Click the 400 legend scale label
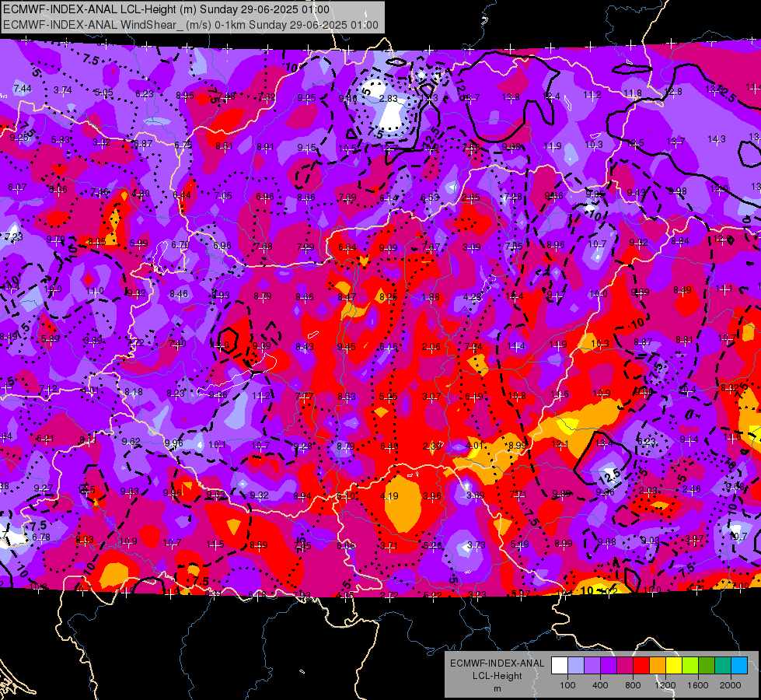 pos(600,685)
